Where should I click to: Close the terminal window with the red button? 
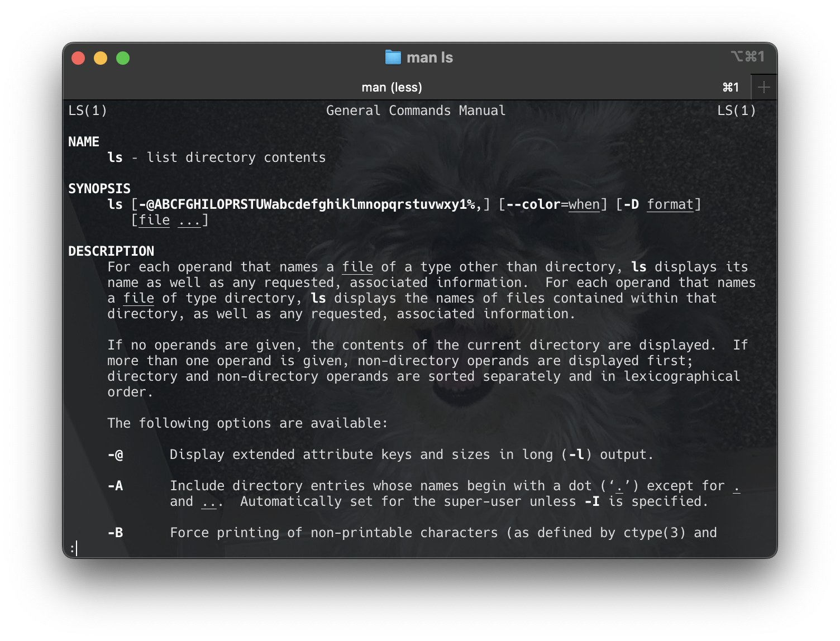[78, 58]
